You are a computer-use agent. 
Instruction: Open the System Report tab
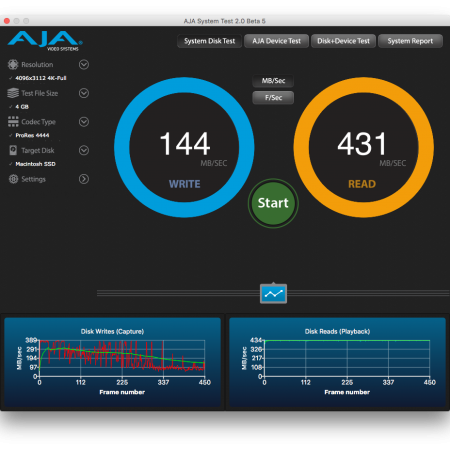point(410,41)
